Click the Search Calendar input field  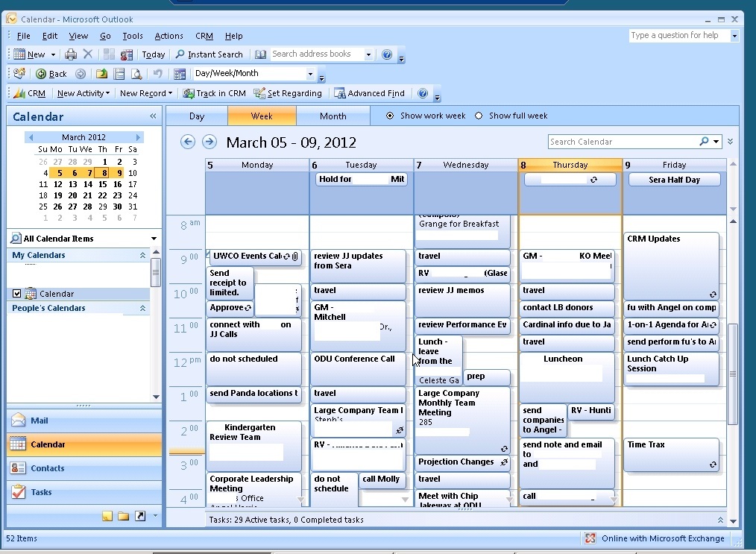pyautogui.click(x=623, y=142)
